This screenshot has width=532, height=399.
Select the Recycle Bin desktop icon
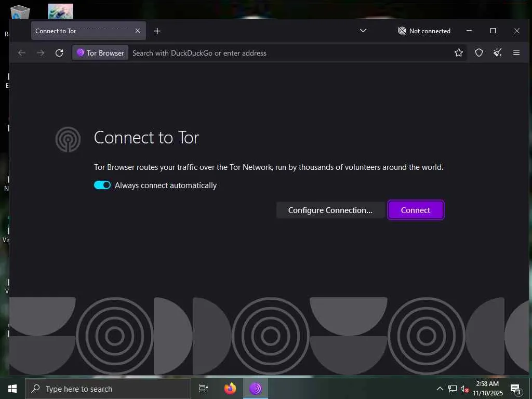pyautogui.click(x=20, y=12)
